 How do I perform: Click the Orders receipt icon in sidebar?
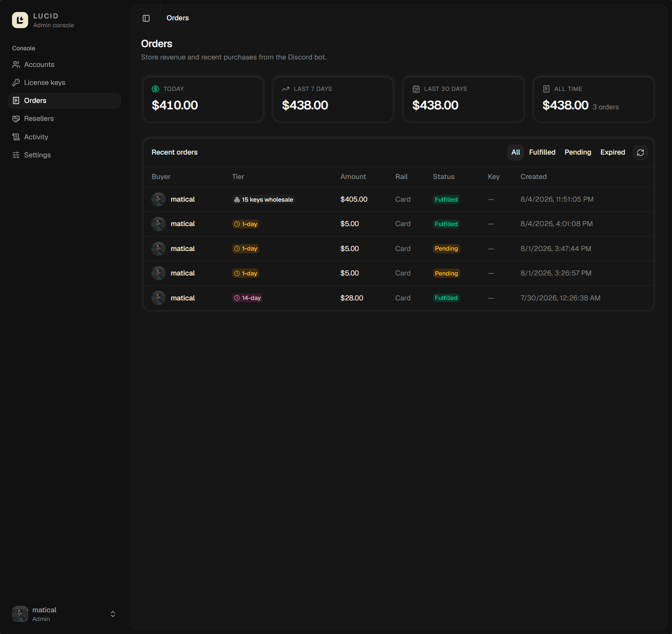pyautogui.click(x=16, y=101)
